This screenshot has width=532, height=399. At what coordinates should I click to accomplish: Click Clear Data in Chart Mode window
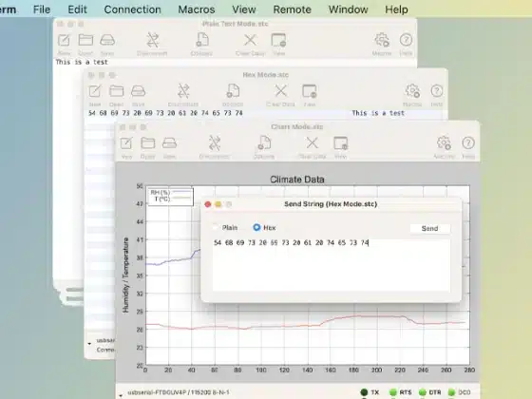click(x=313, y=142)
